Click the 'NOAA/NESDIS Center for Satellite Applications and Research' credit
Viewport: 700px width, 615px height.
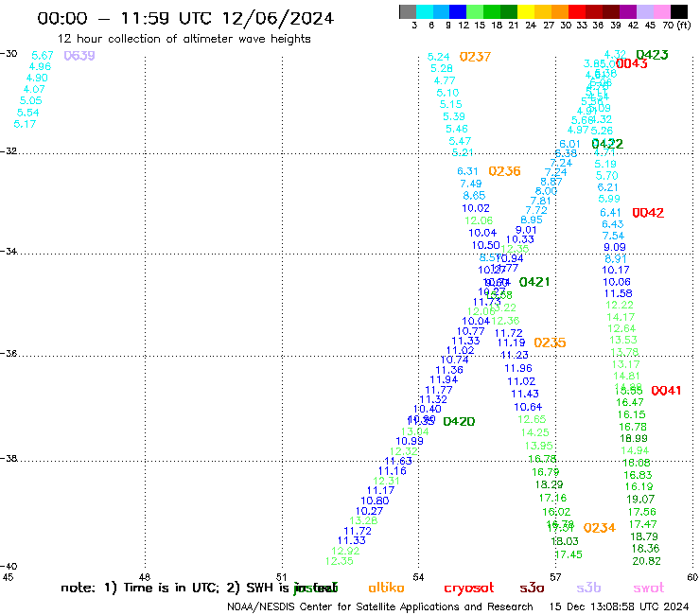[380, 607]
